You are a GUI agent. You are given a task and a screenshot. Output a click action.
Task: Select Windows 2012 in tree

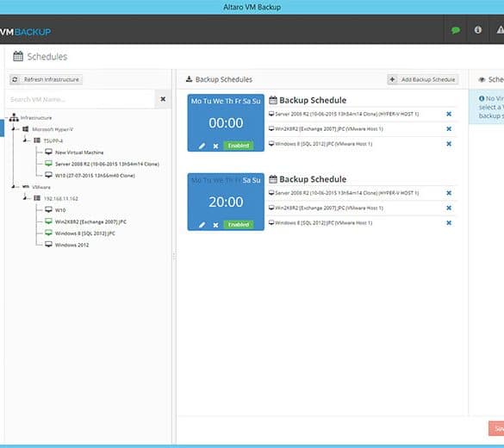(72, 245)
